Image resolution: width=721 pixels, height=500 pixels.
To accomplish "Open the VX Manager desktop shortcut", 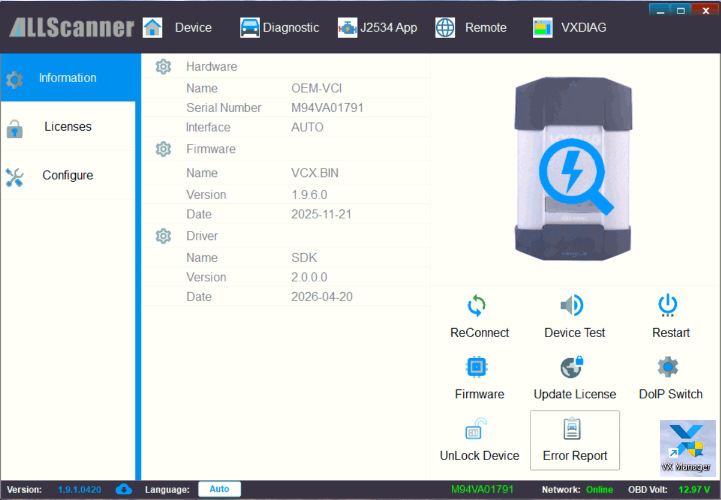I will pyautogui.click(x=687, y=448).
